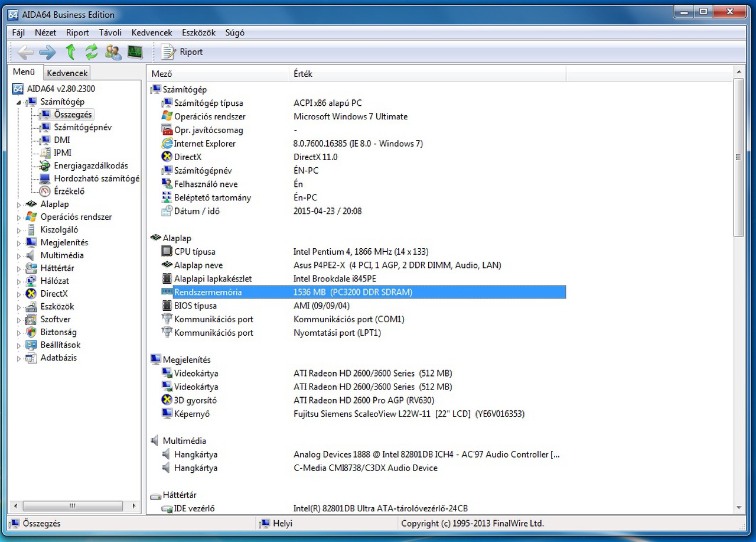The height and width of the screenshot is (542, 756).
Task: Click the main list vertical scrollbar thumb
Action: [x=738, y=157]
